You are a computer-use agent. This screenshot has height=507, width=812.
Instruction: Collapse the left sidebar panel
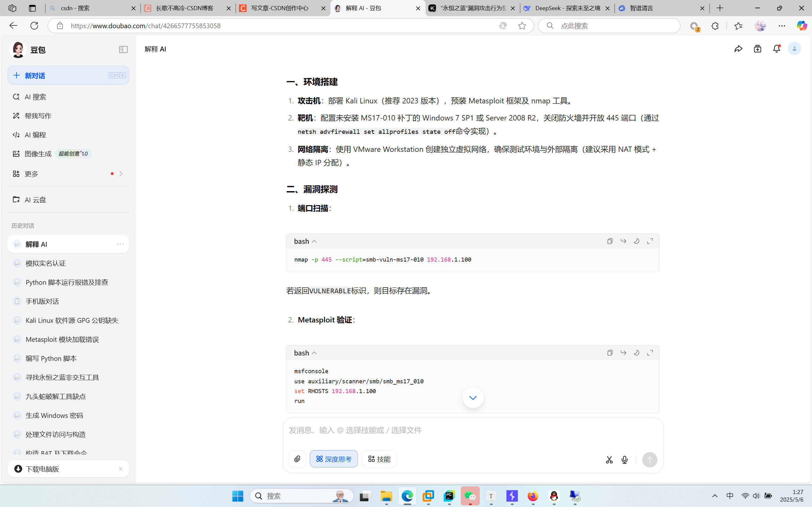(x=123, y=50)
